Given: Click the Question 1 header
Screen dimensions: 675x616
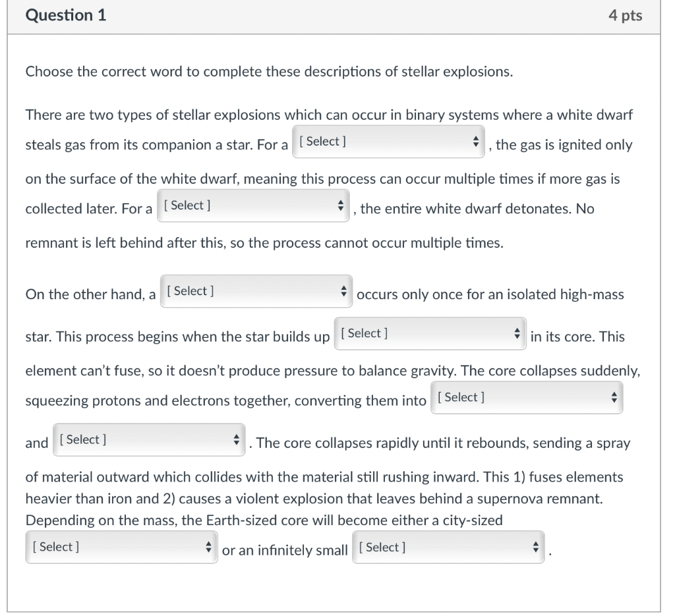Looking at the screenshot, I should 65,15.
